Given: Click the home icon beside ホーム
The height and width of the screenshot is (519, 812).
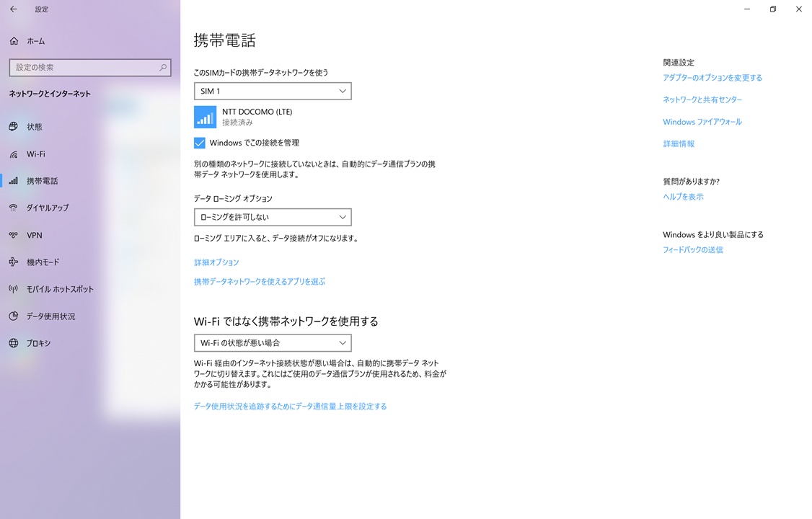Looking at the screenshot, I should point(14,41).
